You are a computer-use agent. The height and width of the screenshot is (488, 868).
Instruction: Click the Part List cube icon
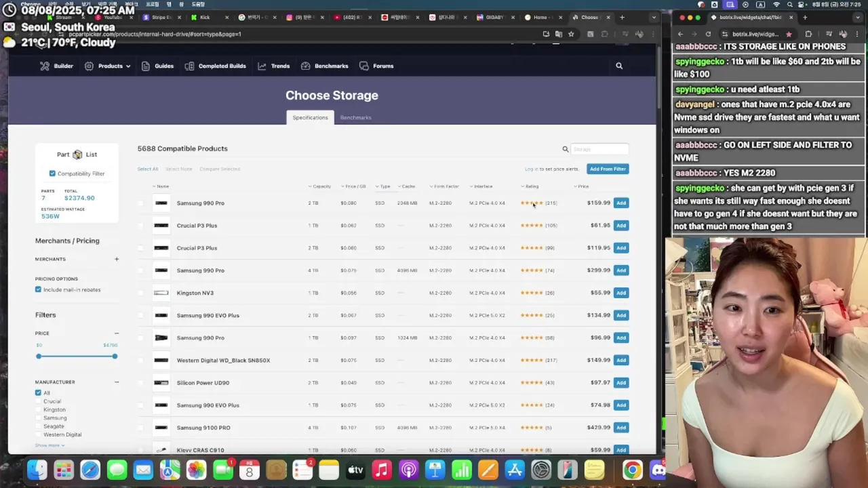(77, 155)
